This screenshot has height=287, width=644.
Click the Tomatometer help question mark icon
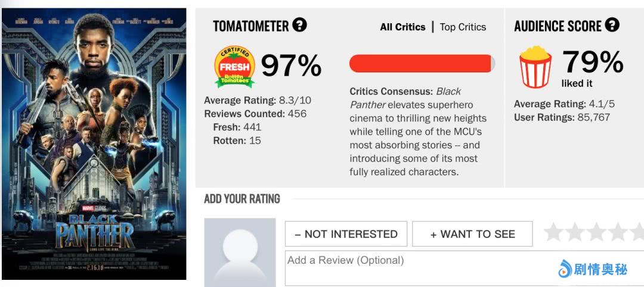click(x=300, y=25)
